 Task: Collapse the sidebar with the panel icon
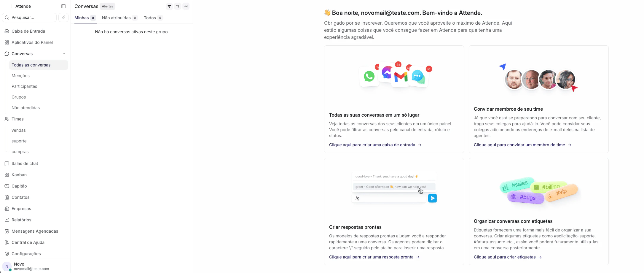[x=63, y=6]
